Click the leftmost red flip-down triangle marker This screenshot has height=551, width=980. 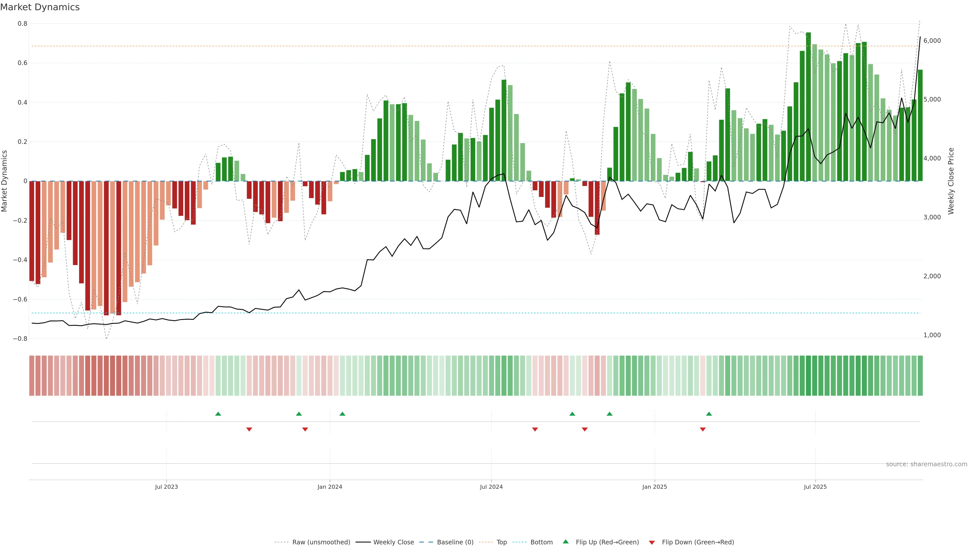[x=249, y=429]
